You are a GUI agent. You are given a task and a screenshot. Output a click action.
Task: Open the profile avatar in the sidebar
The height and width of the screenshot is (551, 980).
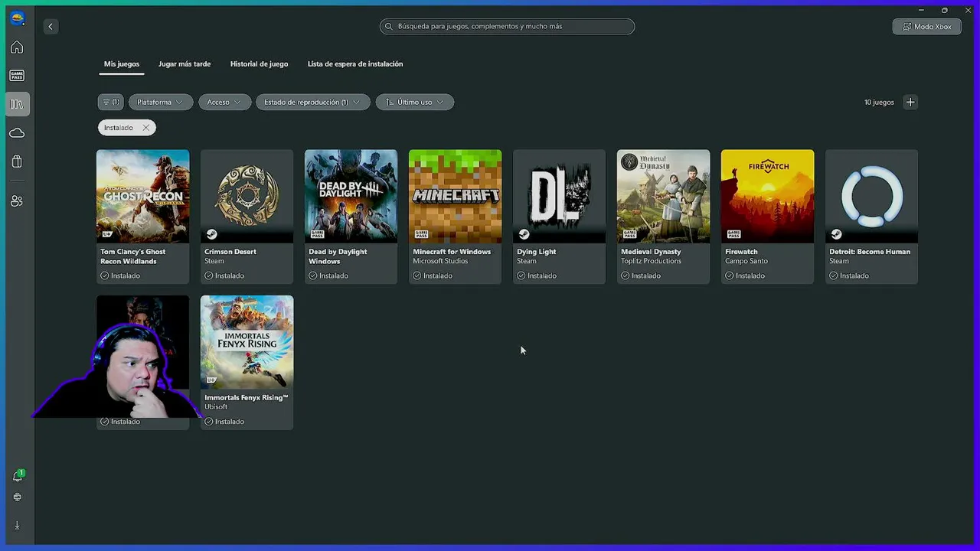click(x=17, y=18)
